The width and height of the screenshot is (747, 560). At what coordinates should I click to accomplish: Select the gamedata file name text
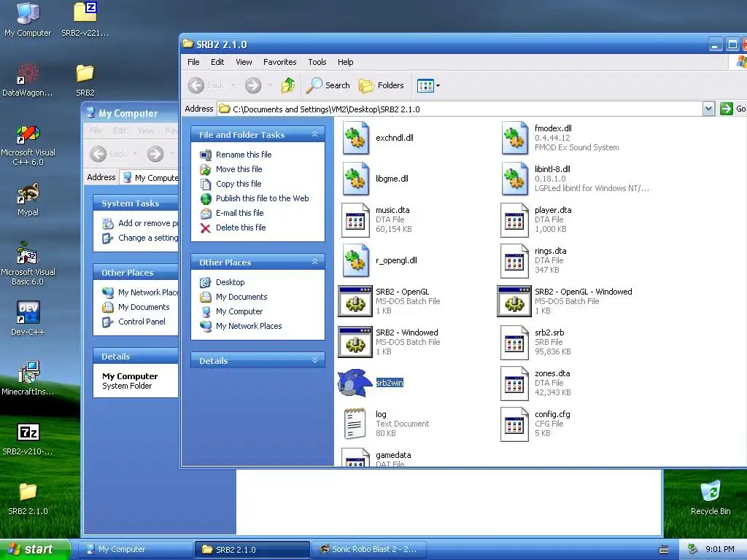[x=393, y=455]
